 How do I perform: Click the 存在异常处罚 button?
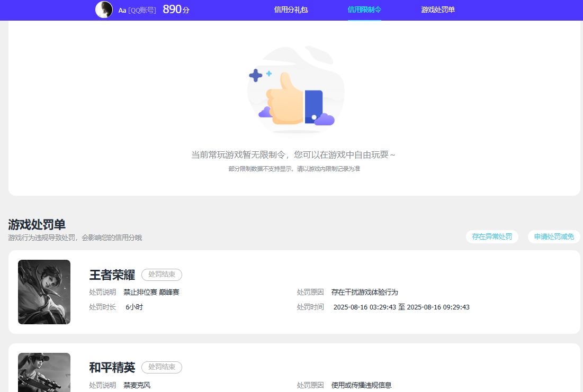(x=492, y=236)
